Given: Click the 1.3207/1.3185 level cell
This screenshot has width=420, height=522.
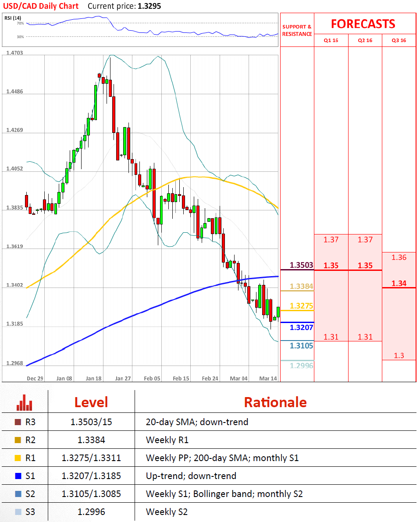Looking at the screenshot, I should point(91,476).
